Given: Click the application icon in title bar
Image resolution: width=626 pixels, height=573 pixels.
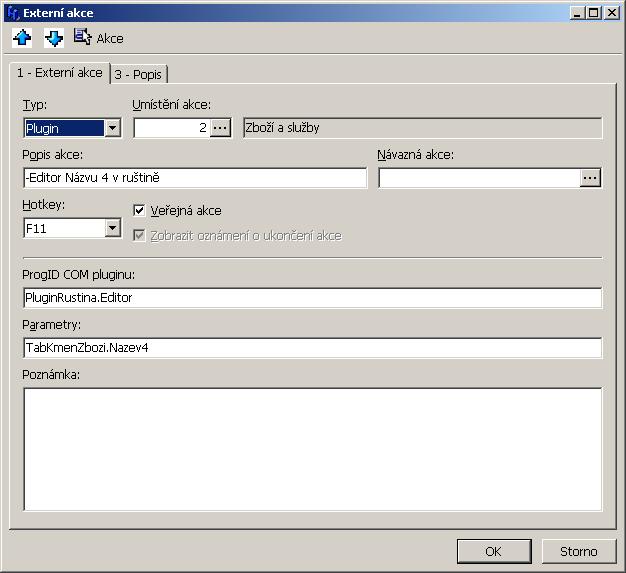Looking at the screenshot, I should pyautogui.click(x=12, y=12).
